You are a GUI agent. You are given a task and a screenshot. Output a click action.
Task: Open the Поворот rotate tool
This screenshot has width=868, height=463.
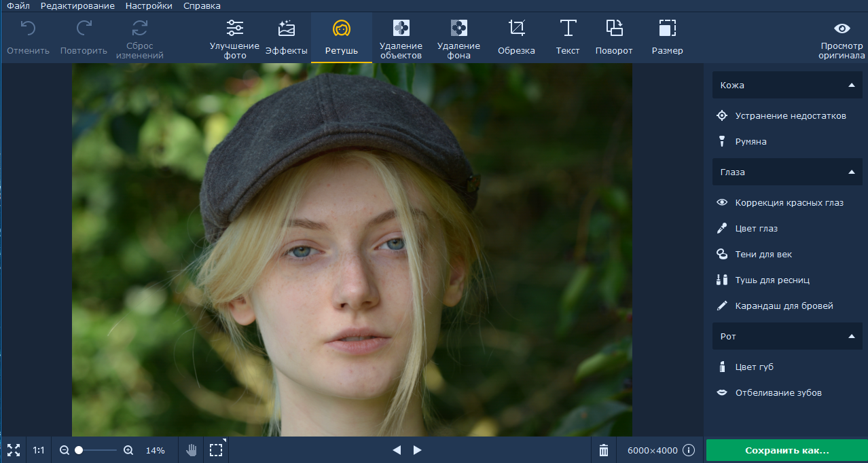(x=614, y=38)
